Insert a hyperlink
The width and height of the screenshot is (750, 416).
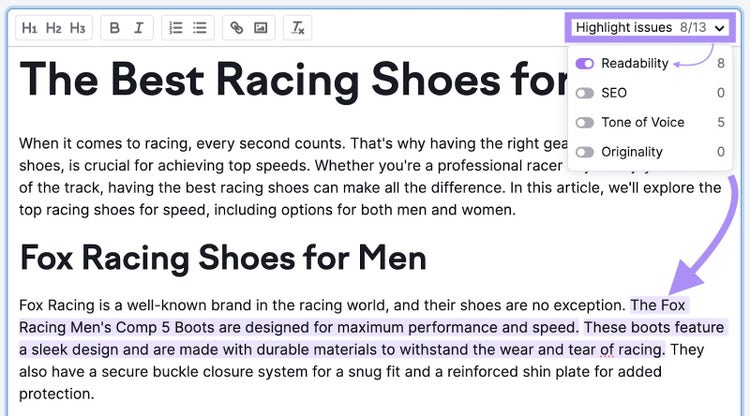tap(236, 28)
